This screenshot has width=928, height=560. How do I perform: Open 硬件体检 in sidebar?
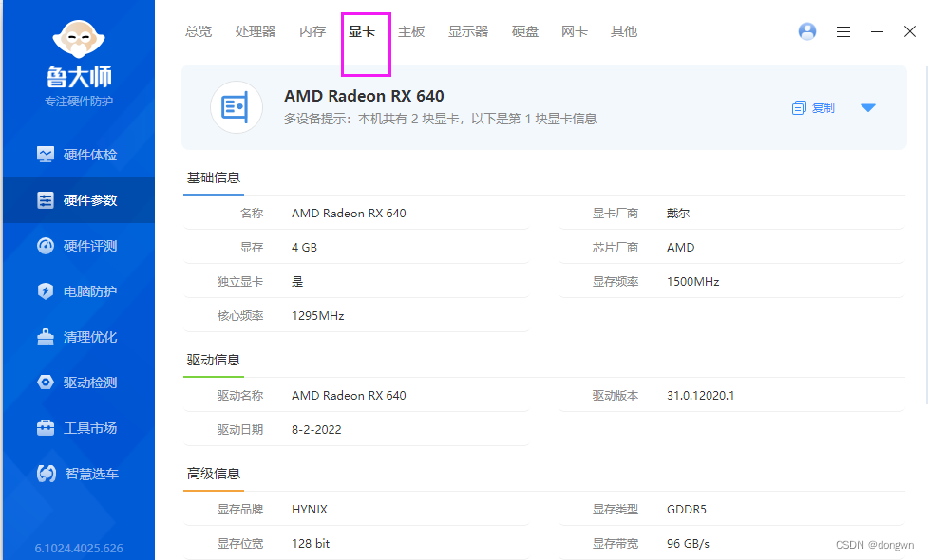[77, 155]
